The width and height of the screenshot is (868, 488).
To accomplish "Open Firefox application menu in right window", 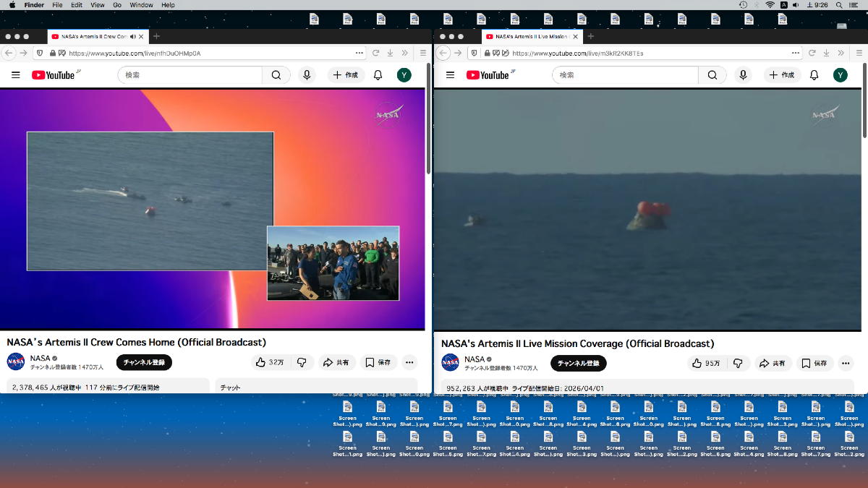I will [x=859, y=53].
